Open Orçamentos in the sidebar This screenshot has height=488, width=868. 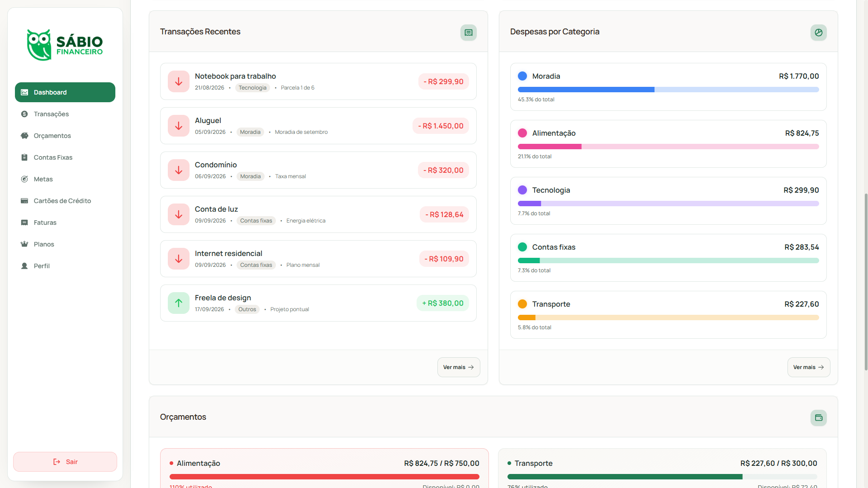pos(65,136)
